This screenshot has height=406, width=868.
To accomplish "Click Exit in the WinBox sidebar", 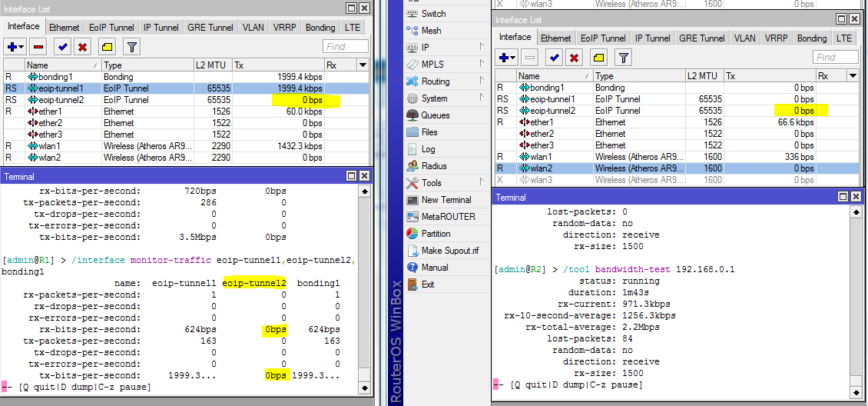I will 428,285.
